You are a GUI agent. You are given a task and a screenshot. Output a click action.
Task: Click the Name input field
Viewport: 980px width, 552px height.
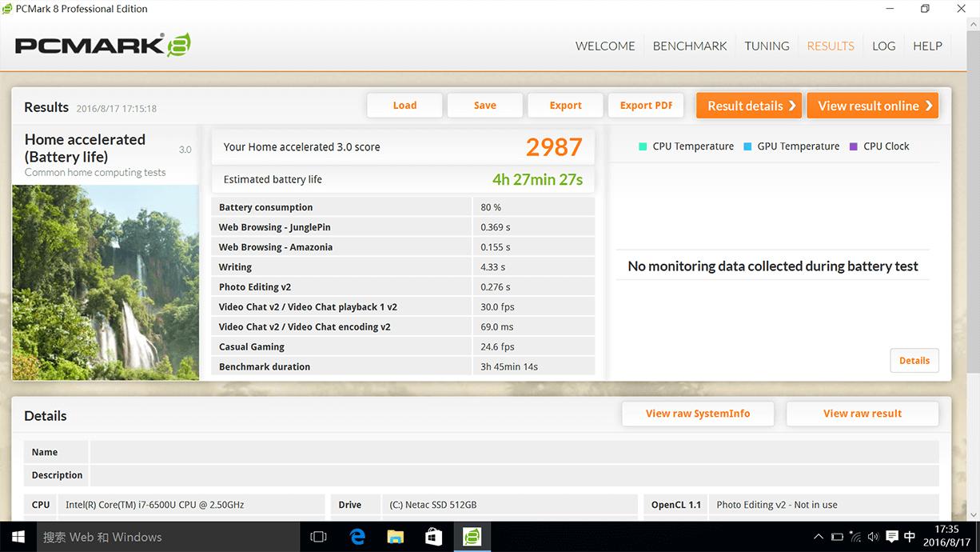pyautogui.click(x=513, y=452)
